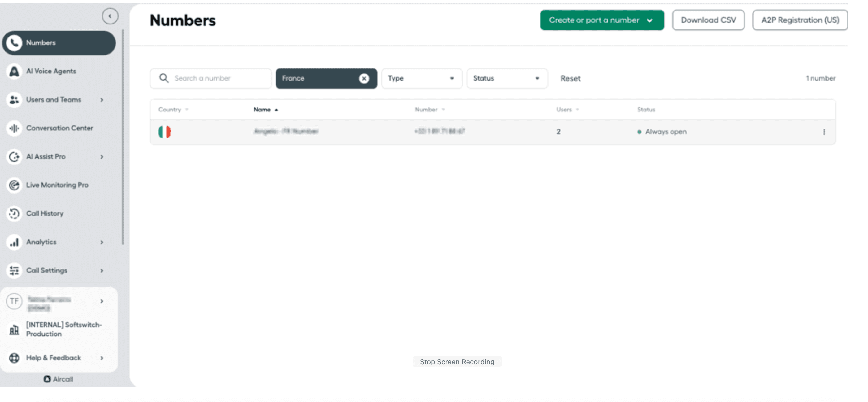This screenshot has width=868, height=402.
Task: Expand the Users and Teams submenu
Action: tap(102, 100)
